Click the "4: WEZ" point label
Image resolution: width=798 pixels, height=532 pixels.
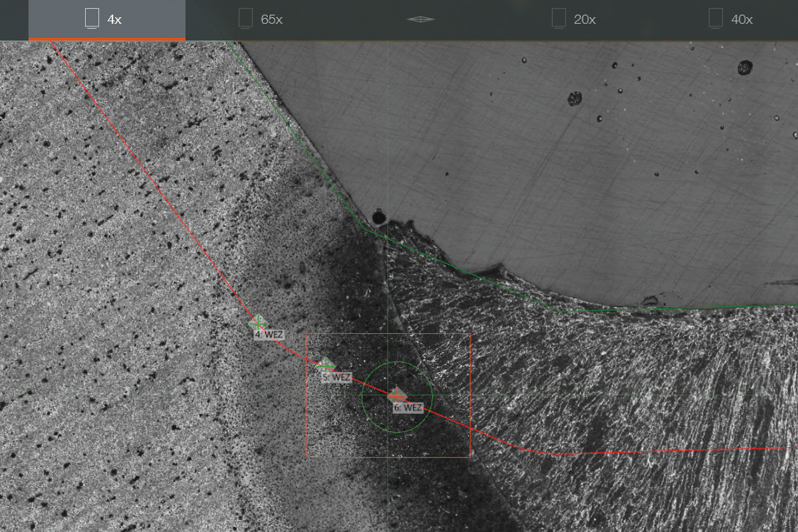pos(269,335)
